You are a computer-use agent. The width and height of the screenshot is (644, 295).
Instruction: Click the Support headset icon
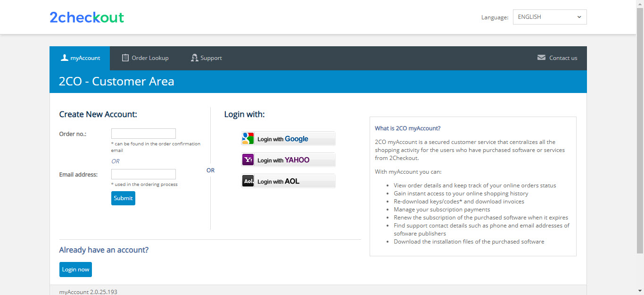point(194,58)
